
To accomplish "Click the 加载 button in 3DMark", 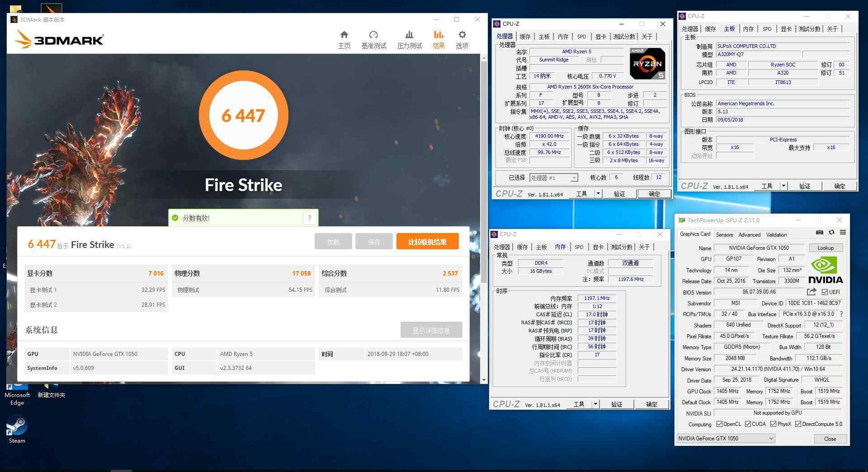I will click(x=333, y=242).
